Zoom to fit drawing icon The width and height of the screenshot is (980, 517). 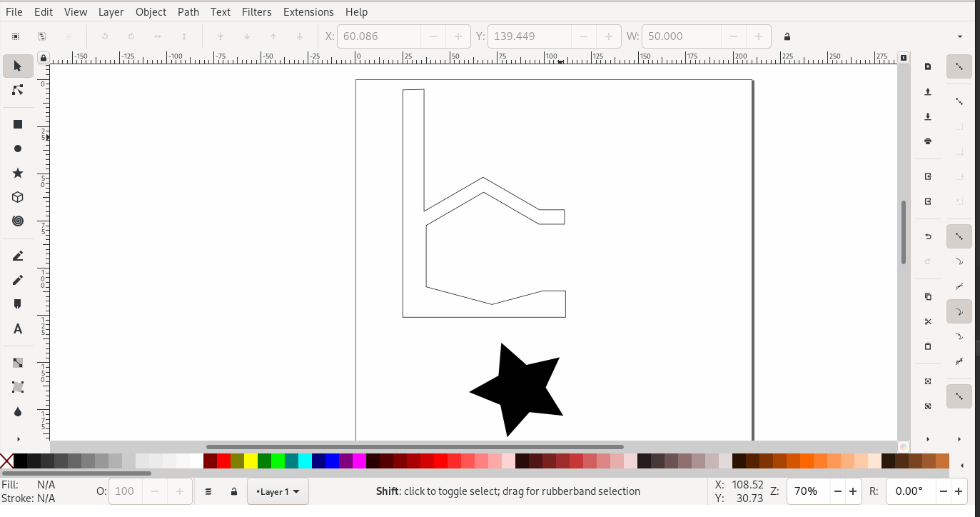pyautogui.click(x=928, y=406)
